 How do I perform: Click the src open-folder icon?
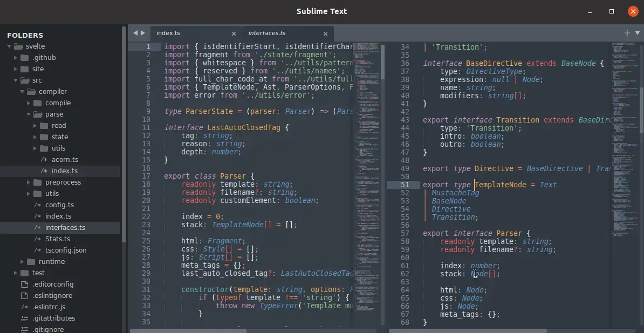[x=25, y=80]
